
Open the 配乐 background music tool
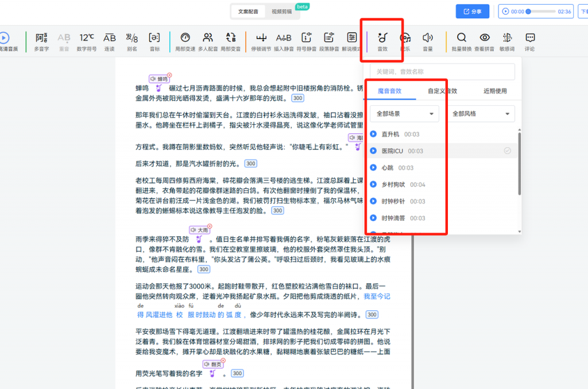tap(405, 41)
